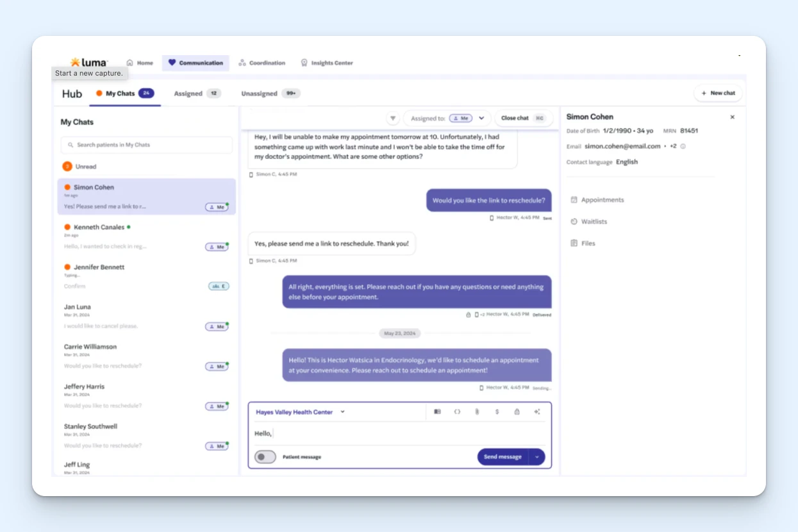
Task: Click the Me badge on Carrie Williamson's row
Action: (x=217, y=367)
